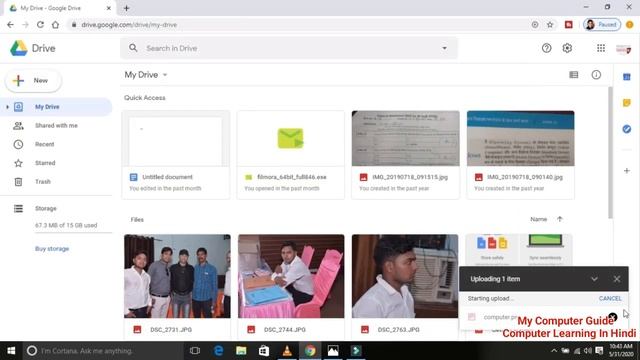The width and height of the screenshot is (640, 360).
Task: Click the Buy storage link
Action: point(52,249)
